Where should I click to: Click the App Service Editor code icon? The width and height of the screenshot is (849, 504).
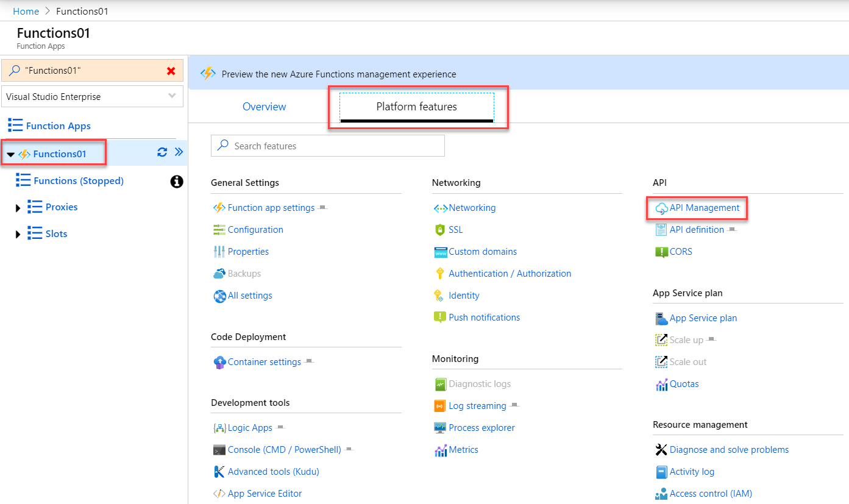(219, 494)
